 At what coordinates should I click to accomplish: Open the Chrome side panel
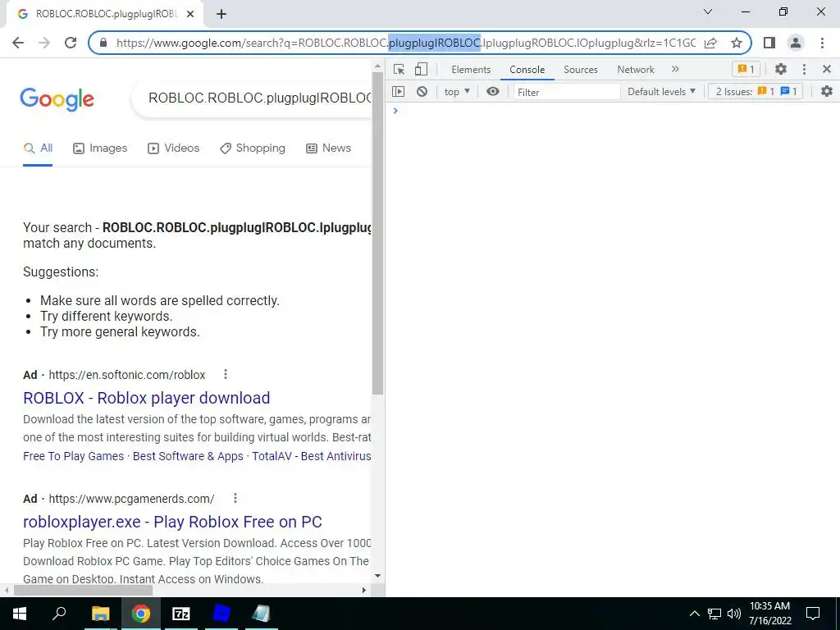[769, 43]
